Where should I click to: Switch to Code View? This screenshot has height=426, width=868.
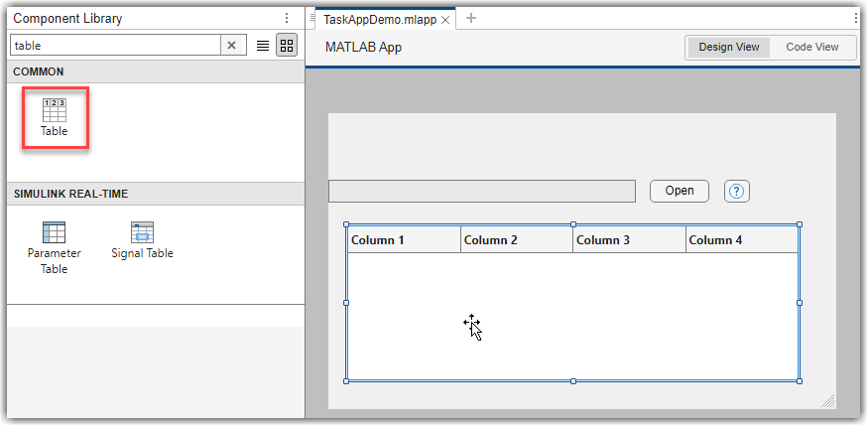click(x=811, y=47)
